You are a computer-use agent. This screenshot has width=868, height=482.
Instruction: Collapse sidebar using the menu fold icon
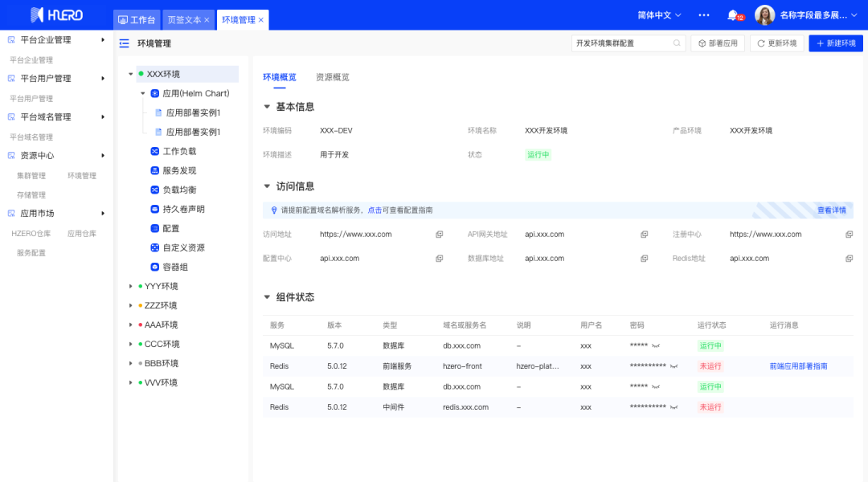tap(124, 43)
